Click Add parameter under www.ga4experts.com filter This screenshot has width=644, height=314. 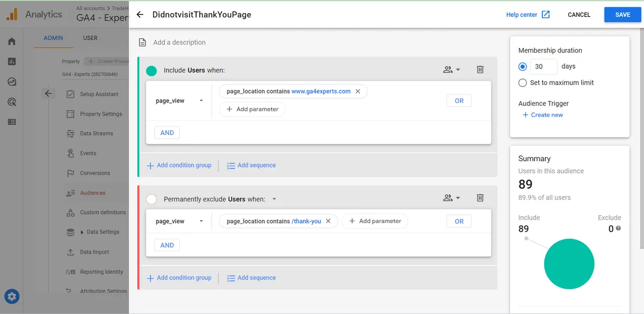pos(252,109)
